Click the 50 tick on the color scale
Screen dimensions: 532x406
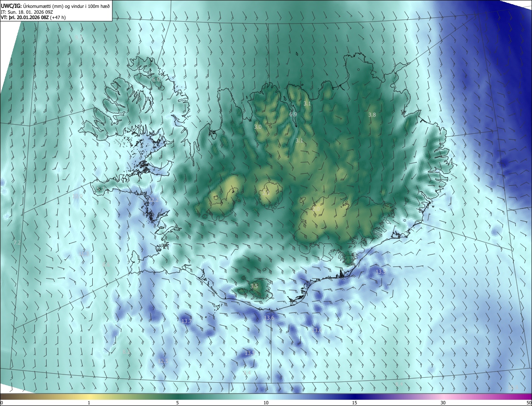529,403
